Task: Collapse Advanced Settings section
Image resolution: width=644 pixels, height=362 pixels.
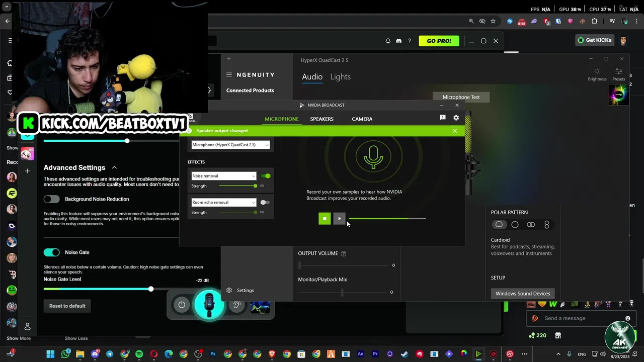Action: pos(114,167)
